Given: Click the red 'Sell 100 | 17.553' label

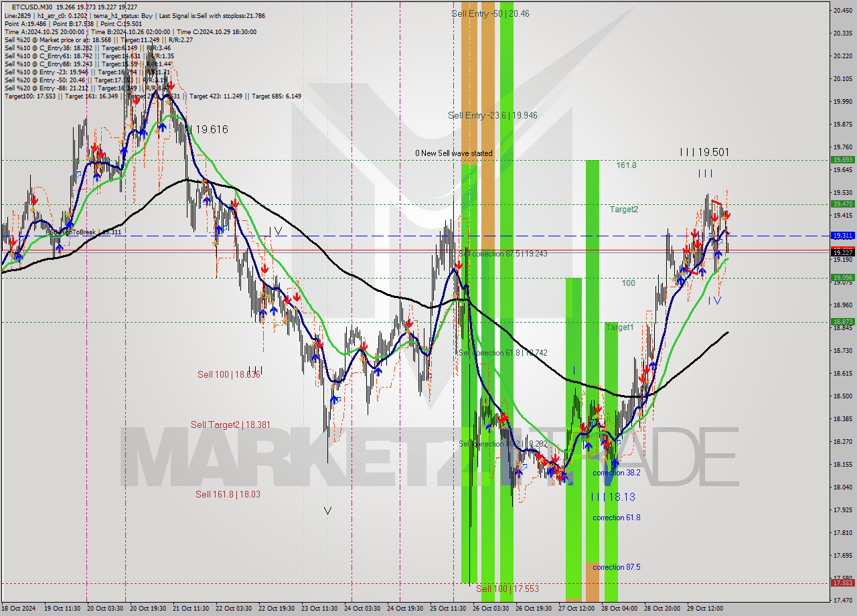Looking at the screenshot, I should 507,589.
